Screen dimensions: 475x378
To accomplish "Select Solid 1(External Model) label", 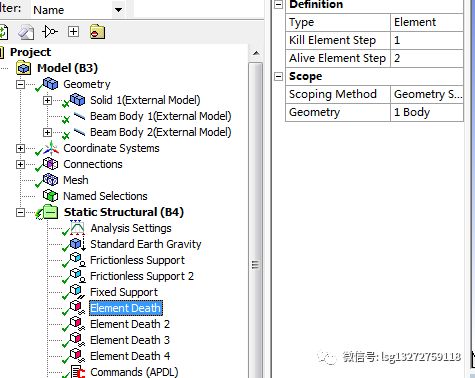I will (145, 100).
